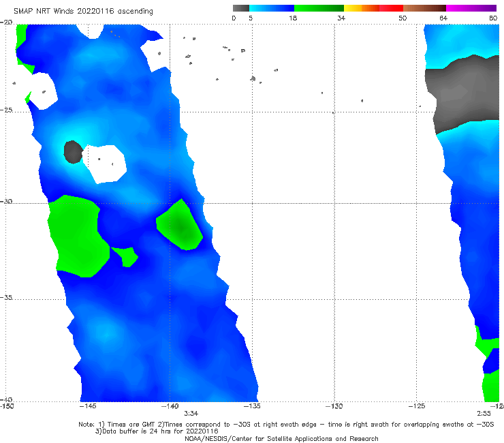Click the longitude label '-135'
Image resolution: width=504 pixels, height=443 pixels.
tap(252, 406)
